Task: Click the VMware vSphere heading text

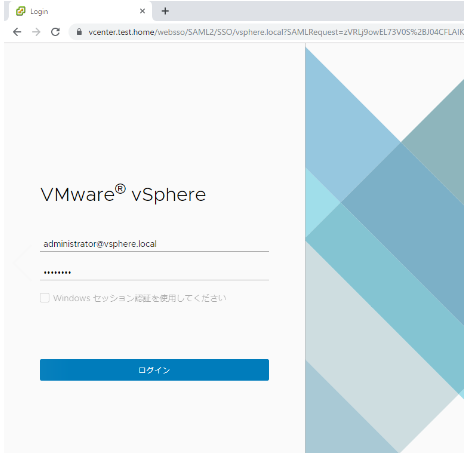Action: coord(123,194)
